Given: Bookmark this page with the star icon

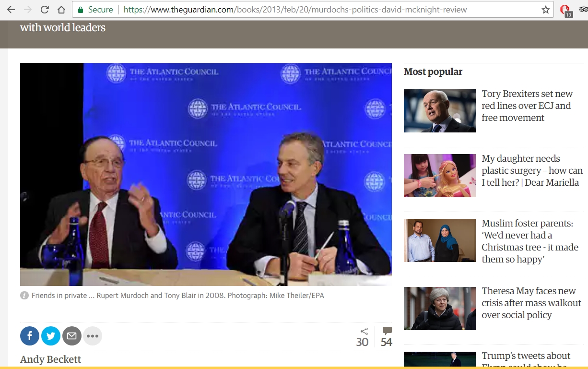Looking at the screenshot, I should coord(546,10).
